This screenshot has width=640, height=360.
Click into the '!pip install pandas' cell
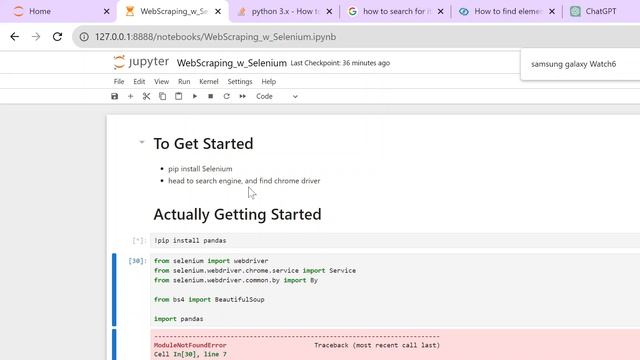click(x=395, y=240)
